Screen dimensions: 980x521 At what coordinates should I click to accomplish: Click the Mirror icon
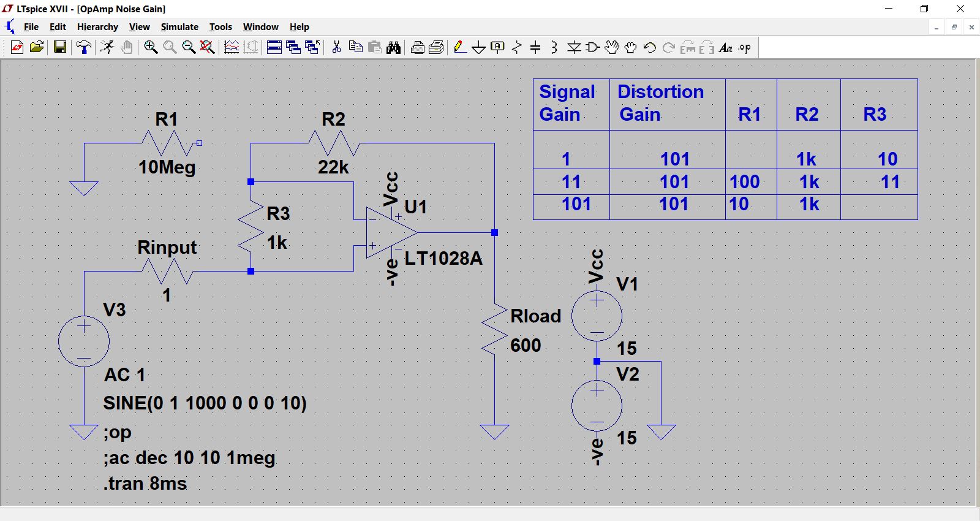707,47
